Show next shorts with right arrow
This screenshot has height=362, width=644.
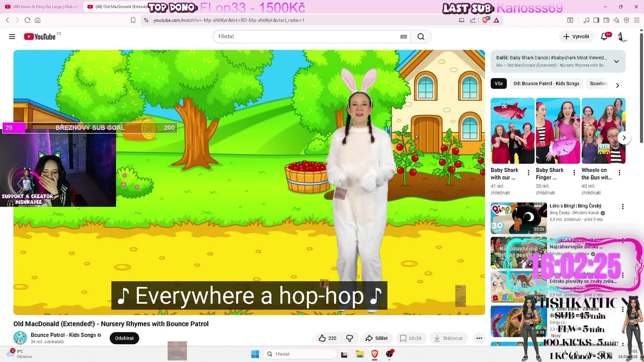click(624, 138)
